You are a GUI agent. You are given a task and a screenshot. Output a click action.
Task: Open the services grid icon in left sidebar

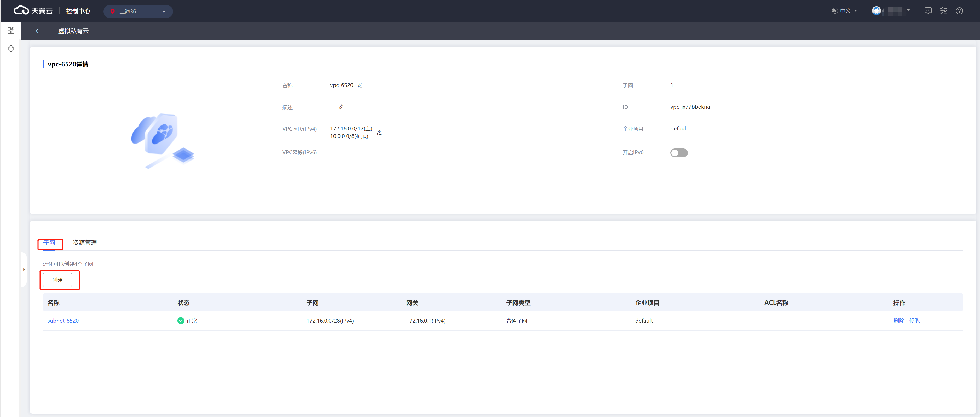point(11,31)
